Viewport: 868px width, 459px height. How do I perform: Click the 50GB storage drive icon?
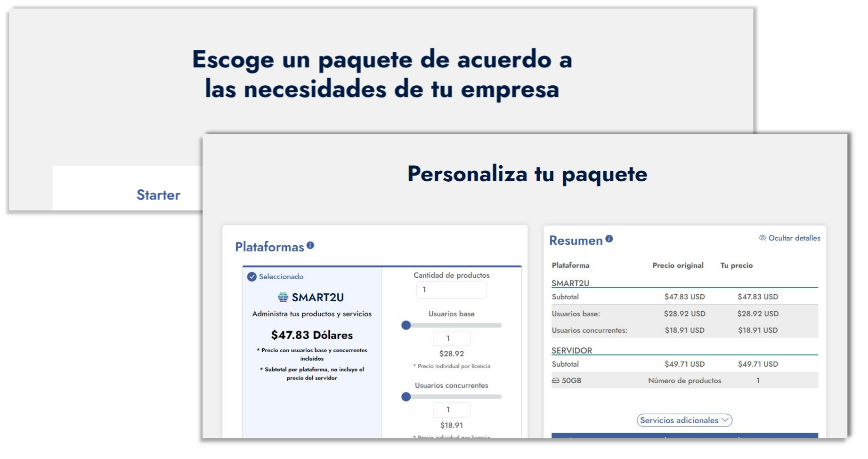pyautogui.click(x=556, y=380)
